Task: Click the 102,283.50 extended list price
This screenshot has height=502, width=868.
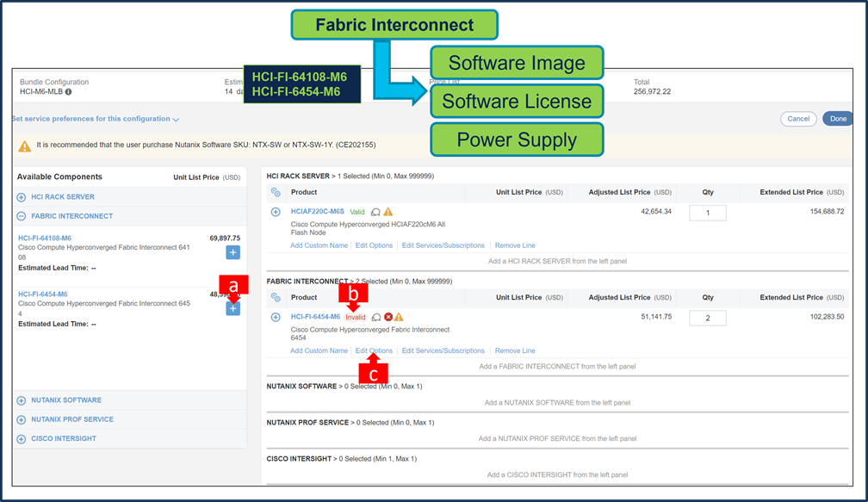Action: [827, 317]
